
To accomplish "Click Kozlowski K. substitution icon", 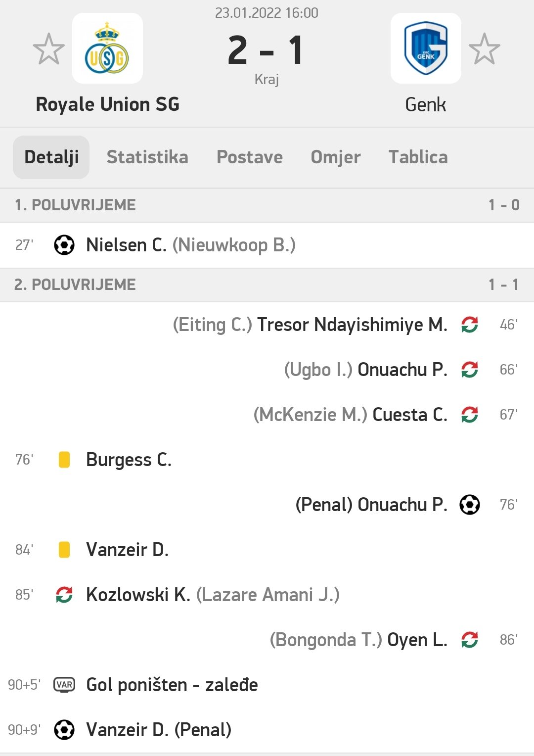I will coord(64,595).
